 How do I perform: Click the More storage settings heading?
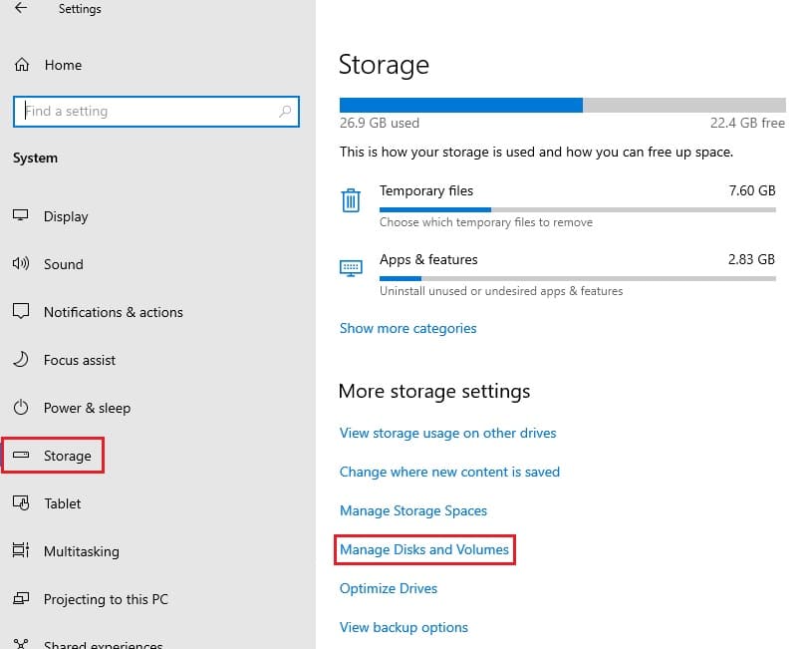click(x=434, y=391)
